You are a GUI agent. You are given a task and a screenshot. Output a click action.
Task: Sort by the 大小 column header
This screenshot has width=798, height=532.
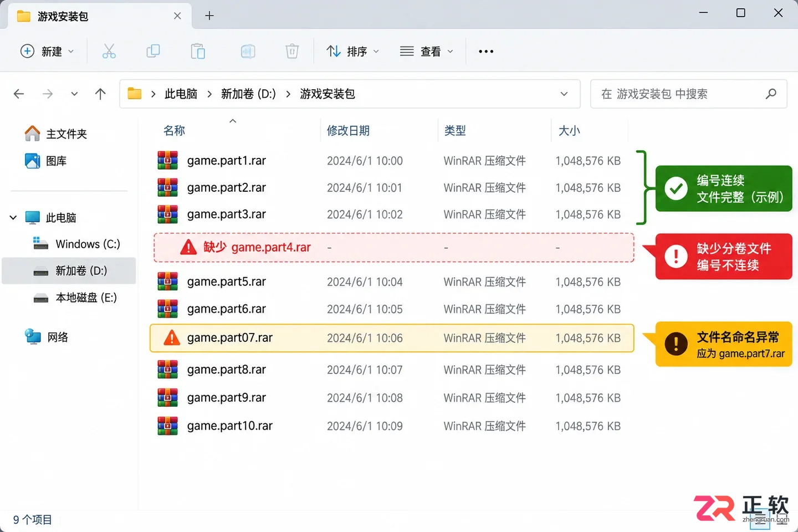(x=569, y=131)
